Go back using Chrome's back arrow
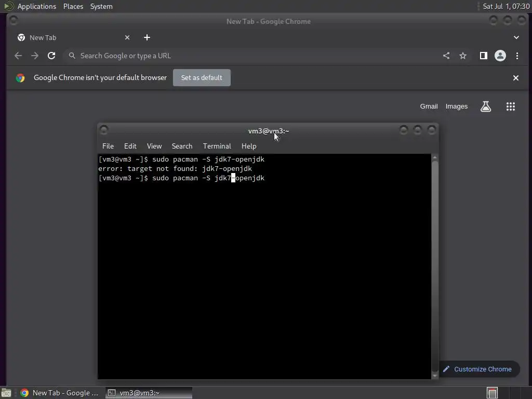532x399 pixels. [18, 56]
